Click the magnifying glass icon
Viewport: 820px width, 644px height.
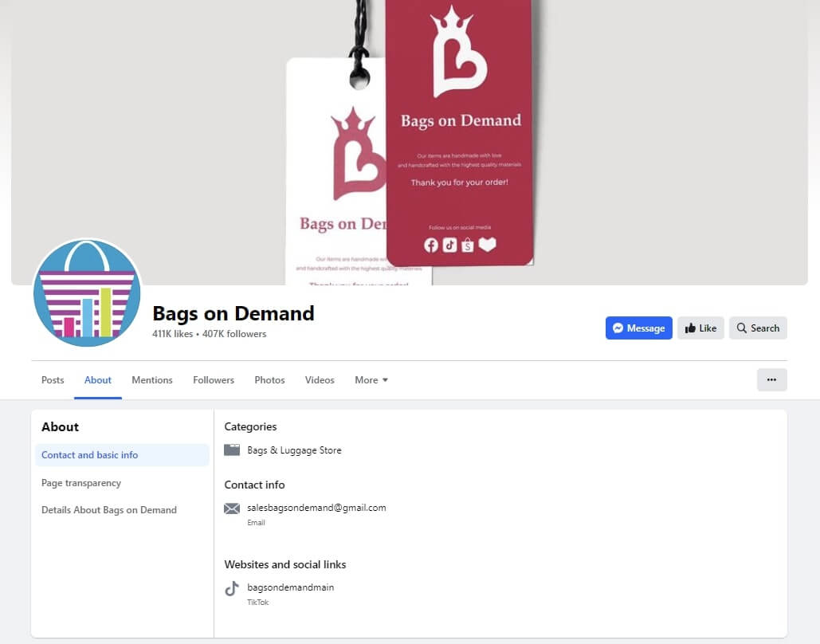pyautogui.click(x=742, y=328)
